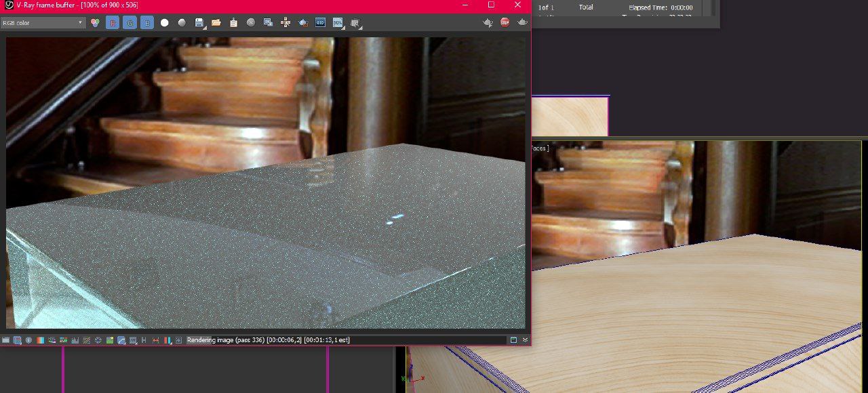Toggle the square panel icon at status bar right

pos(513,340)
